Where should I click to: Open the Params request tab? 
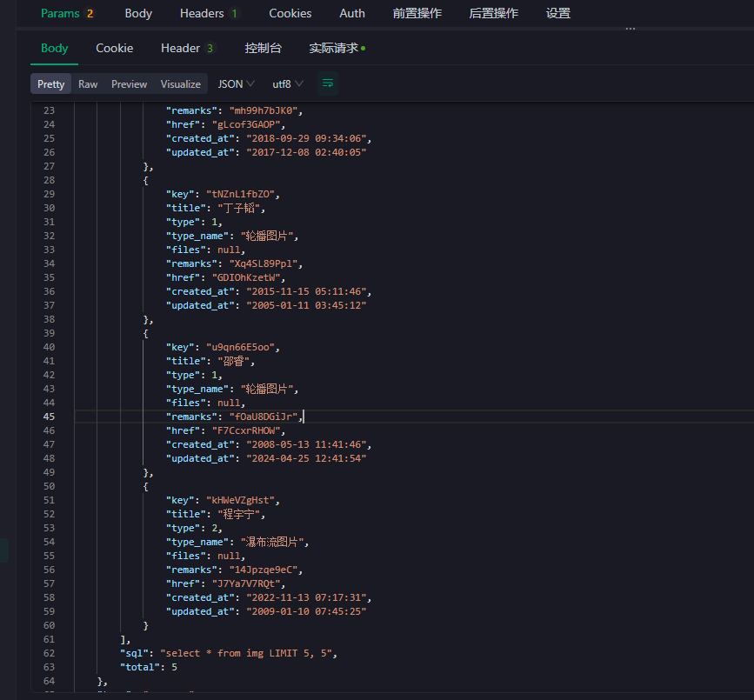pyautogui.click(x=67, y=13)
